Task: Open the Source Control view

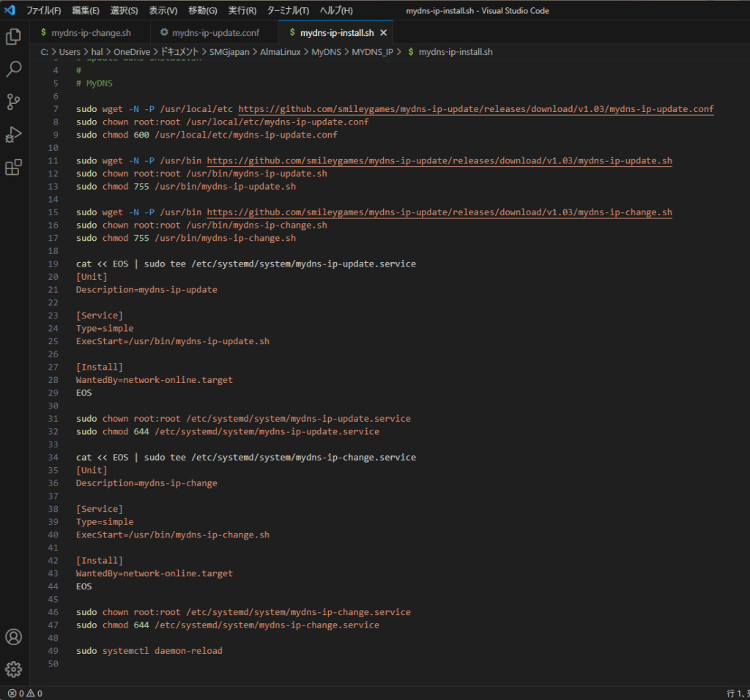Action: (x=13, y=102)
